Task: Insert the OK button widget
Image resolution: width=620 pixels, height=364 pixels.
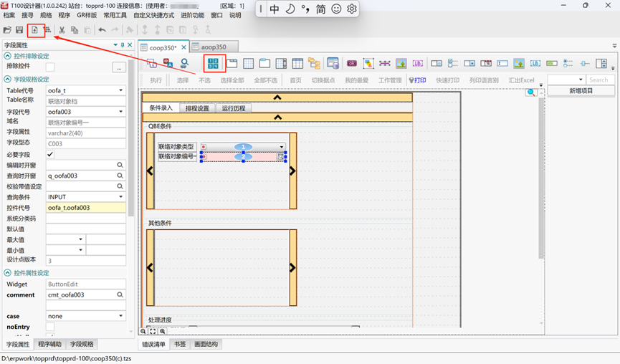Action: point(351,63)
